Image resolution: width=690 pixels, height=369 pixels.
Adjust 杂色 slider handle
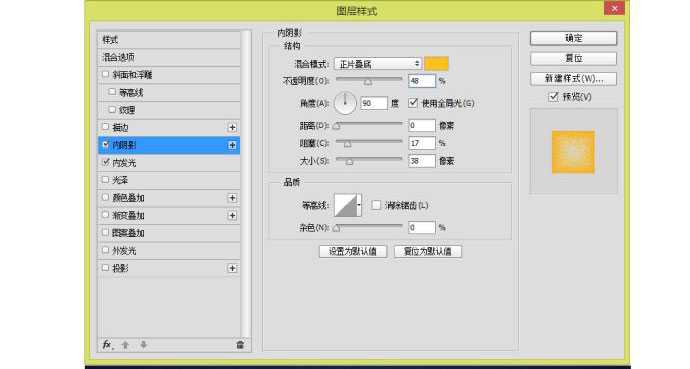tap(337, 228)
